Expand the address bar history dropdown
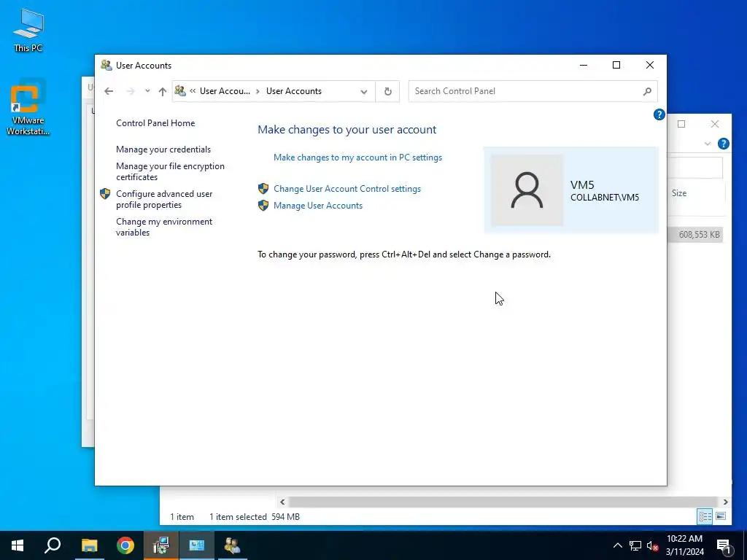The image size is (747, 560). (x=364, y=91)
